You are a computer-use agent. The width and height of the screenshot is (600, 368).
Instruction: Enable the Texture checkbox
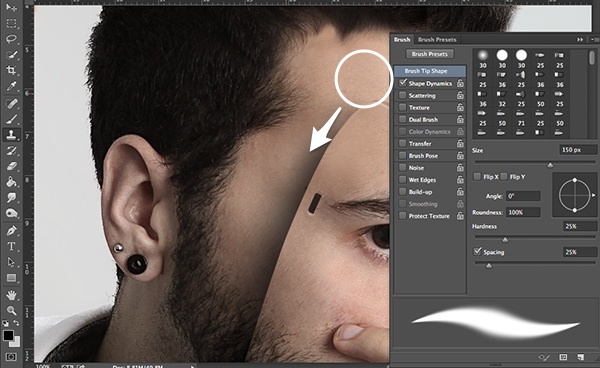403,107
